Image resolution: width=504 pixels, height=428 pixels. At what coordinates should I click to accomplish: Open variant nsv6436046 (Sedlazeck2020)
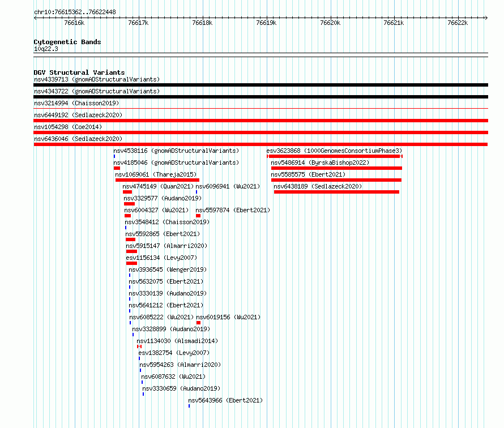click(78, 139)
